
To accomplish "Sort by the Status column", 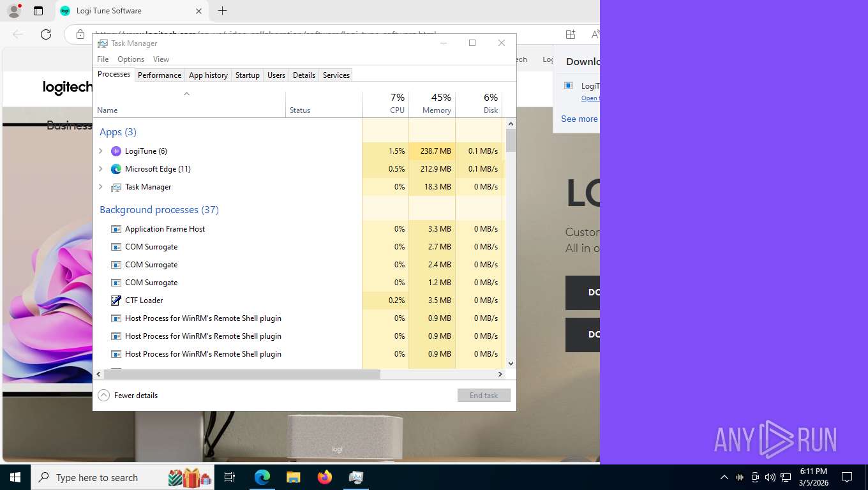I will 324,104.
